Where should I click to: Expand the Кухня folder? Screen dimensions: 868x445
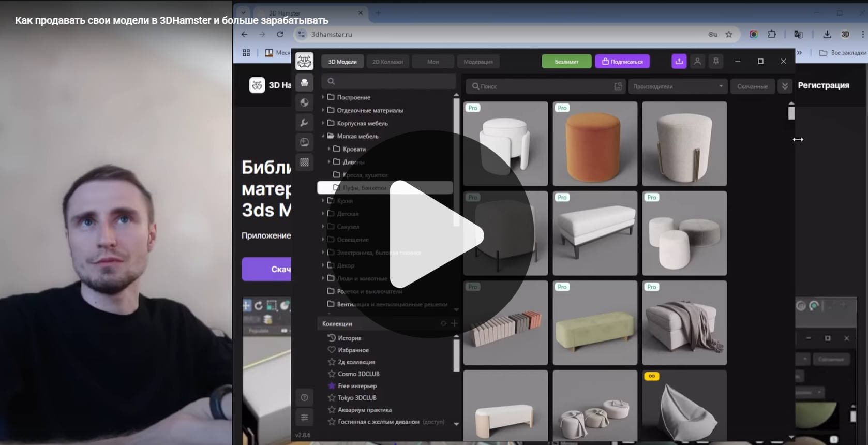323,200
